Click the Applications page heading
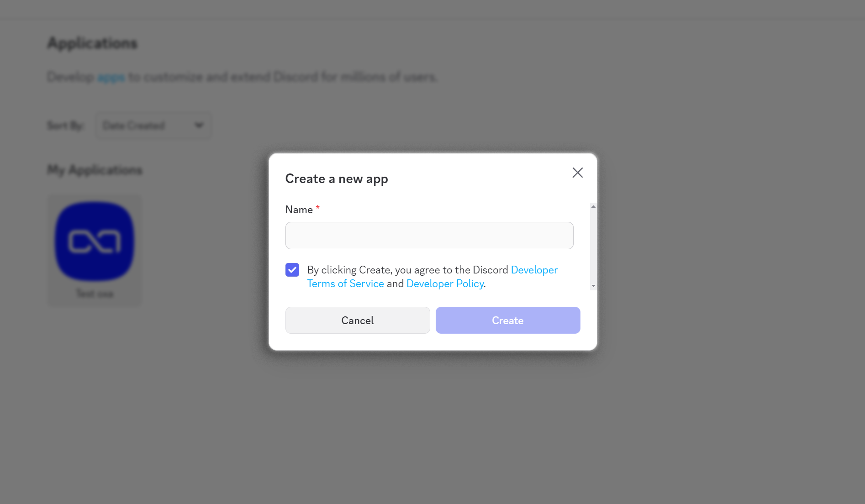Viewport: 865px width, 504px height. [92, 43]
